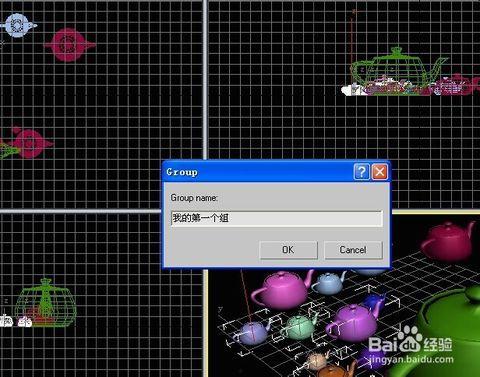Select the dark pink teapot at top viewport's upper area

tap(69, 45)
